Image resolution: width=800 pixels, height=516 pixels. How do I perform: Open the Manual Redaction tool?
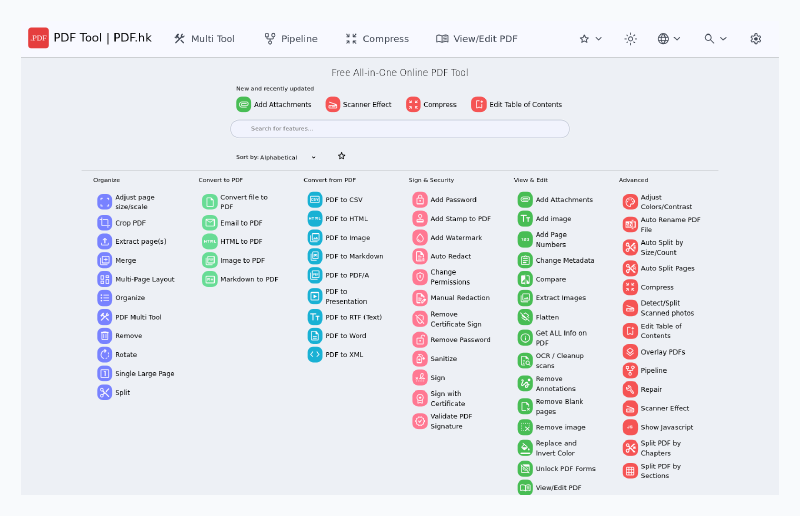[451, 298]
